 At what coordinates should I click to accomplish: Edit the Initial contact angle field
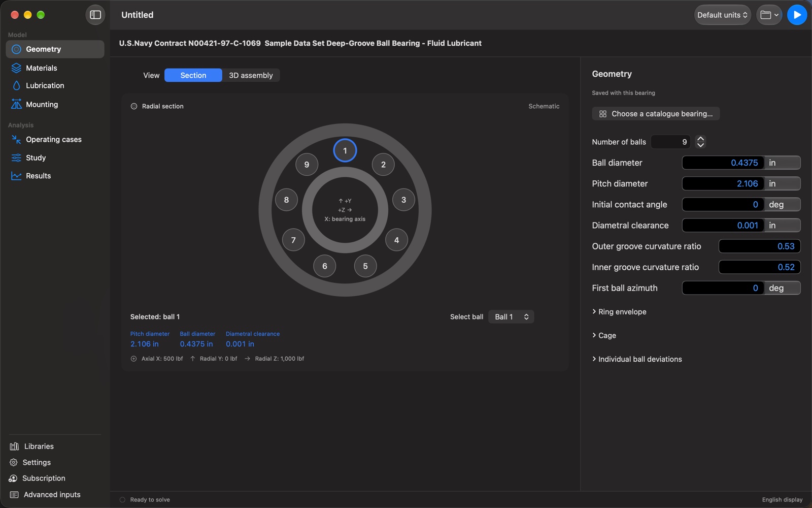pyautogui.click(x=723, y=204)
